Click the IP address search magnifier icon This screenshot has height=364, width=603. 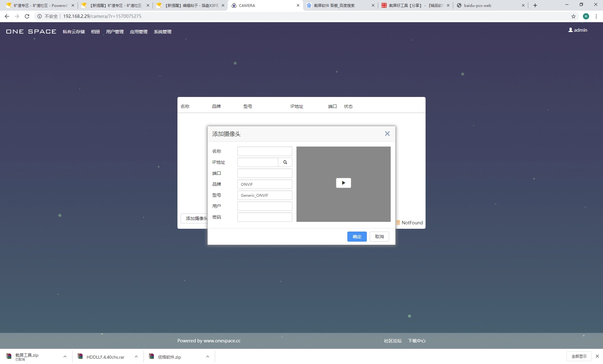(x=285, y=162)
